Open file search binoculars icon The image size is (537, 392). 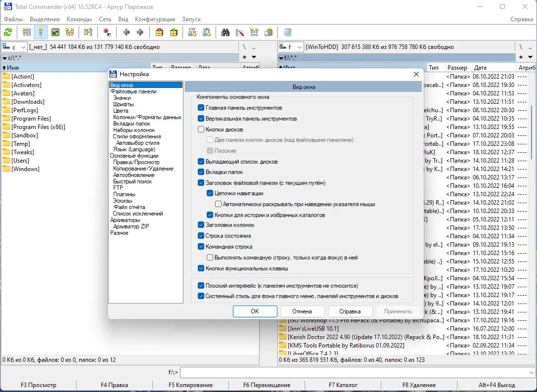coord(225,33)
